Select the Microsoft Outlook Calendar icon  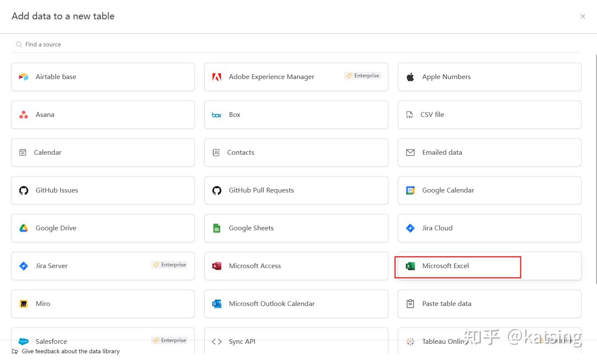click(216, 304)
